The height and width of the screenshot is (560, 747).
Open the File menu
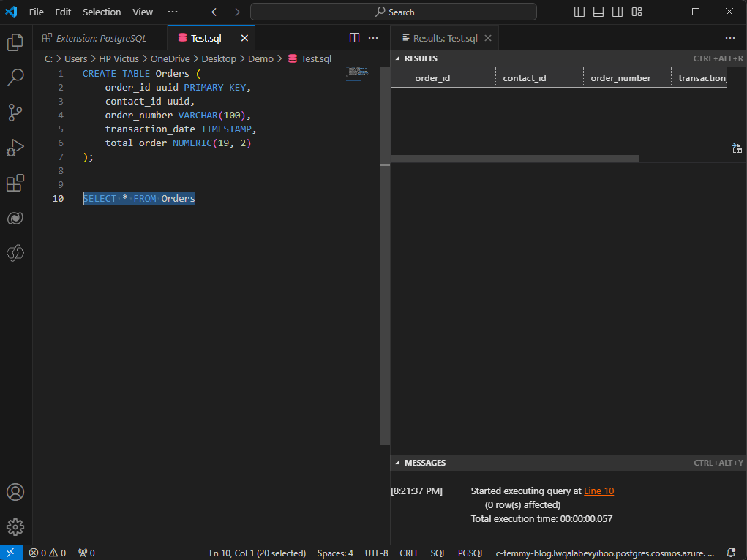36,12
